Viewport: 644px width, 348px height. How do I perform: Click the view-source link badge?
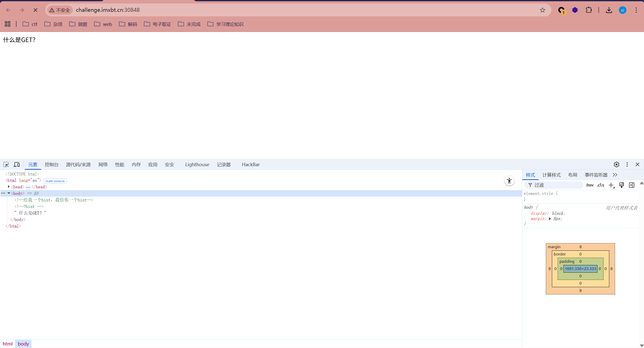(55, 181)
